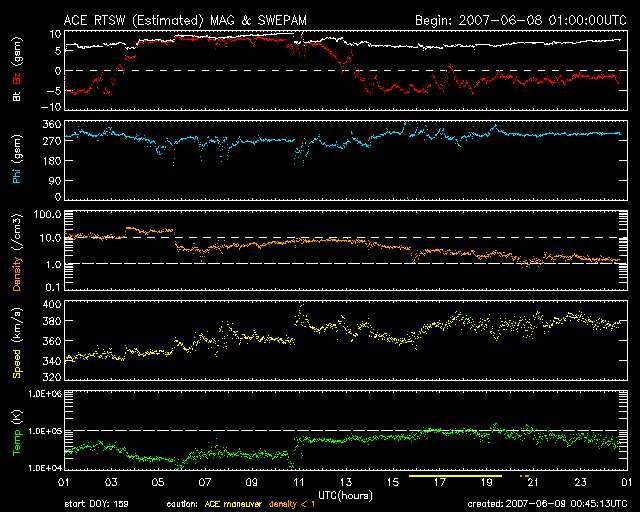Click the "03" hour label on time axis
Image resolution: width=640 pixels, height=512 pixels.
(x=111, y=483)
